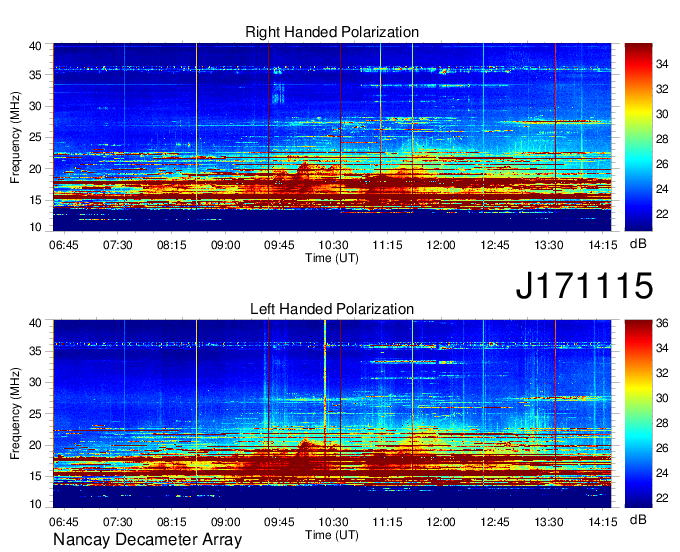Click the large "J171115" observation label
This screenshot has width=680, height=552.
pos(584,285)
